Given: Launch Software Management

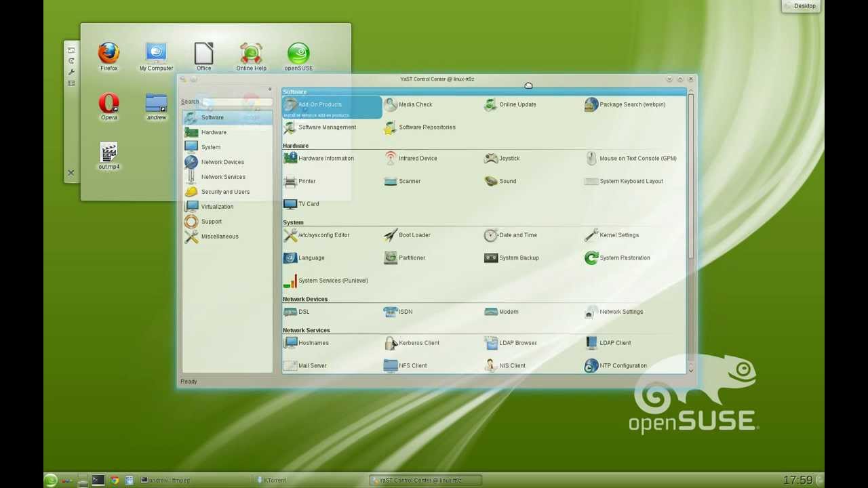Looking at the screenshot, I should coord(319,127).
